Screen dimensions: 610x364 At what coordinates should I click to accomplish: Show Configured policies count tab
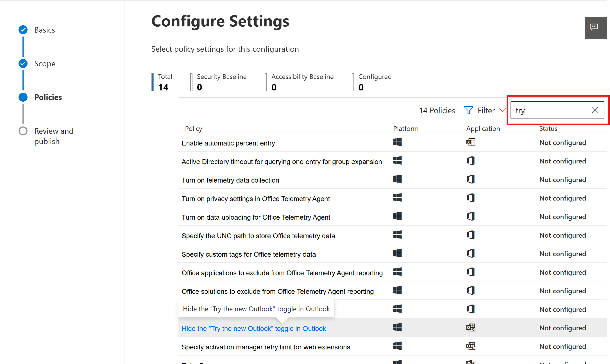tap(375, 82)
